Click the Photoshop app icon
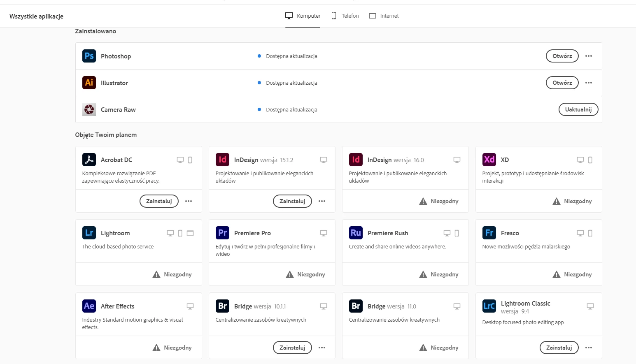636x364 pixels. pos(89,56)
